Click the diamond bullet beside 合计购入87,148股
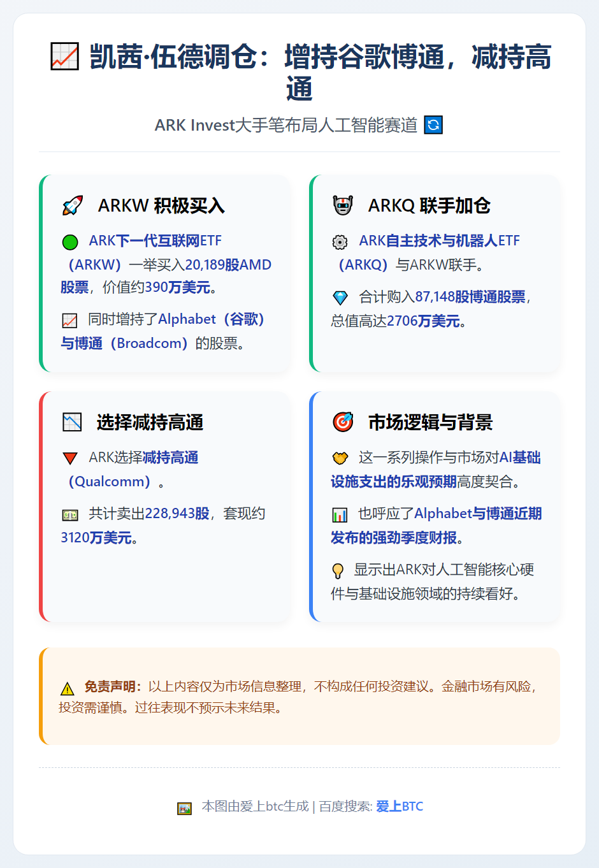Image resolution: width=599 pixels, height=868 pixels. 340,298
